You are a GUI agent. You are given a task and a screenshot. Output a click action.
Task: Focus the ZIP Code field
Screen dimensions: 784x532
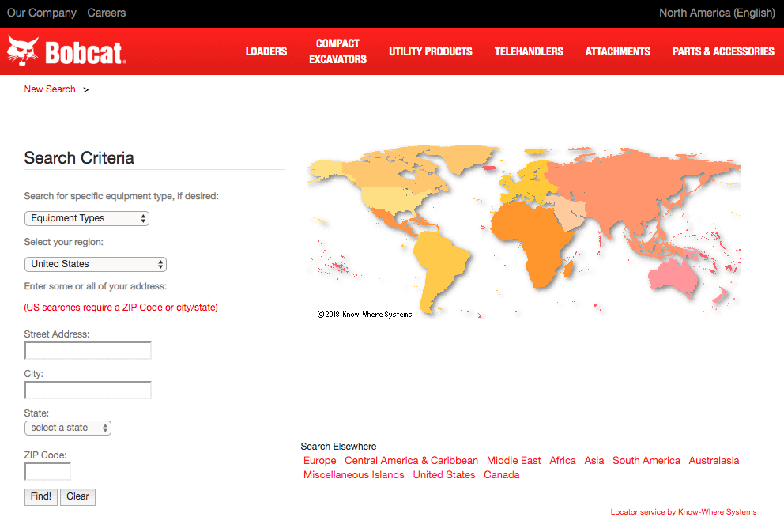click(47, 471)
